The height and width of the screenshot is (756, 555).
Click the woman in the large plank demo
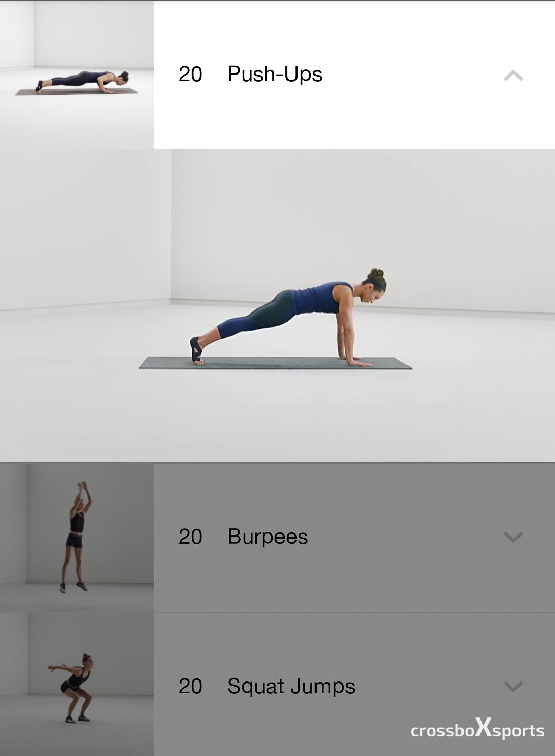(288, 317)
